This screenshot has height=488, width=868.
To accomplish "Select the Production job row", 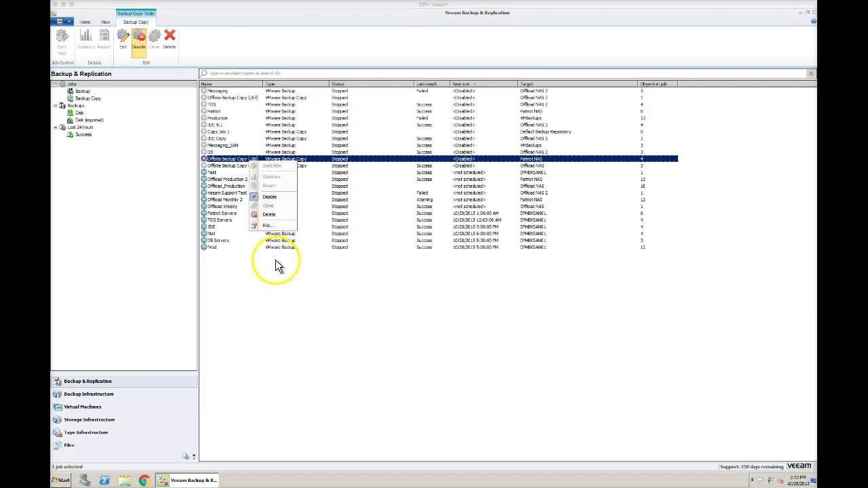I will click(439, 118).
